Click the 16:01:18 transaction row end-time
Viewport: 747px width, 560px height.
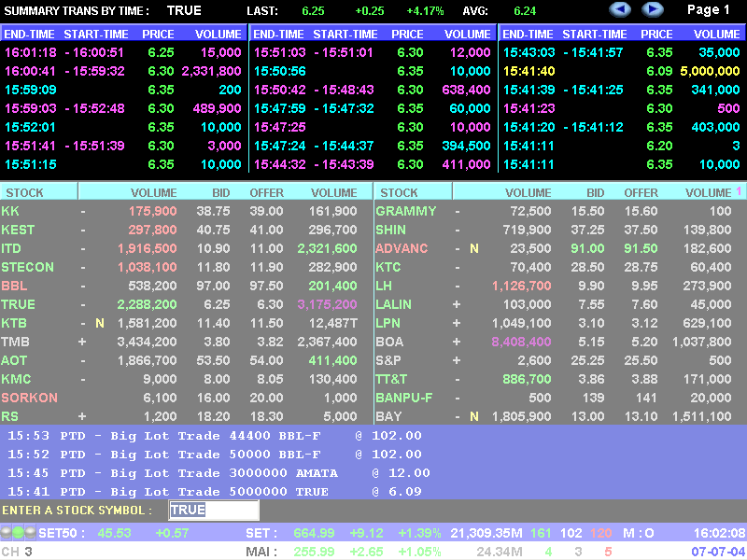[x=31, y=52]
